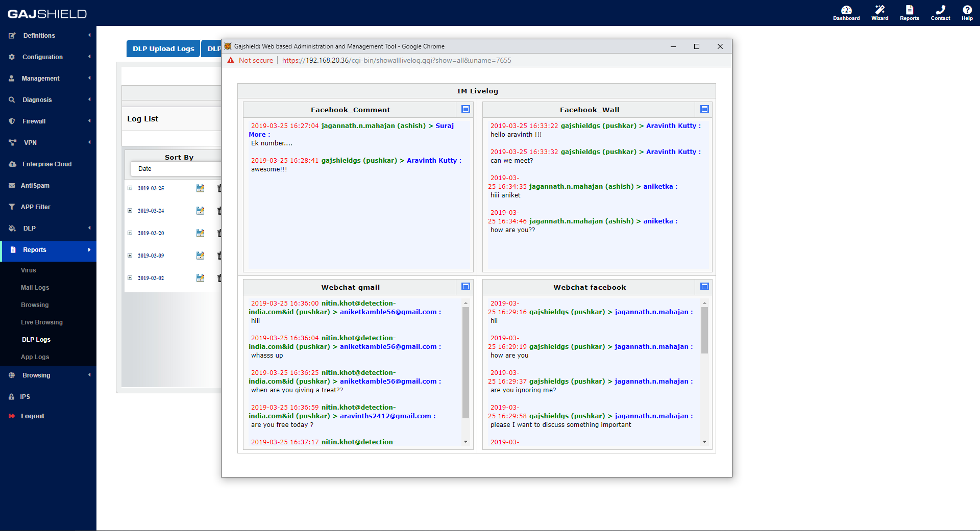Open the DLP sidebar menu
This screenshot has height=531, width=980.
pyautogui.click(x=48, y=229)
